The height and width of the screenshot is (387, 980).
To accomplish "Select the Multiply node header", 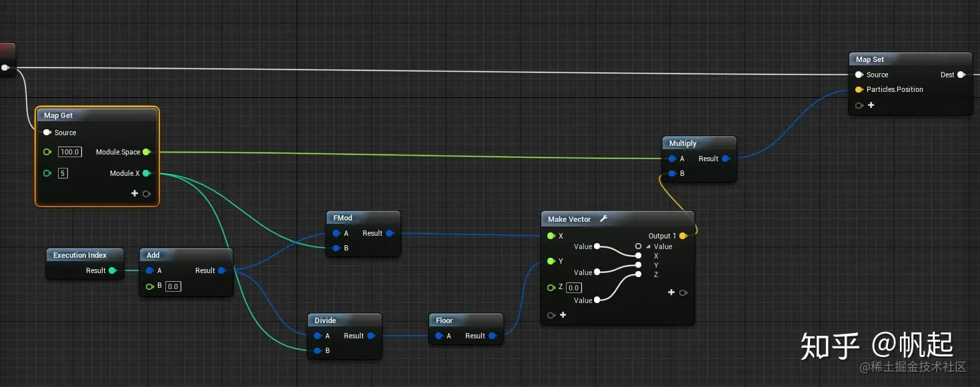I will click(x=699, y=143).
